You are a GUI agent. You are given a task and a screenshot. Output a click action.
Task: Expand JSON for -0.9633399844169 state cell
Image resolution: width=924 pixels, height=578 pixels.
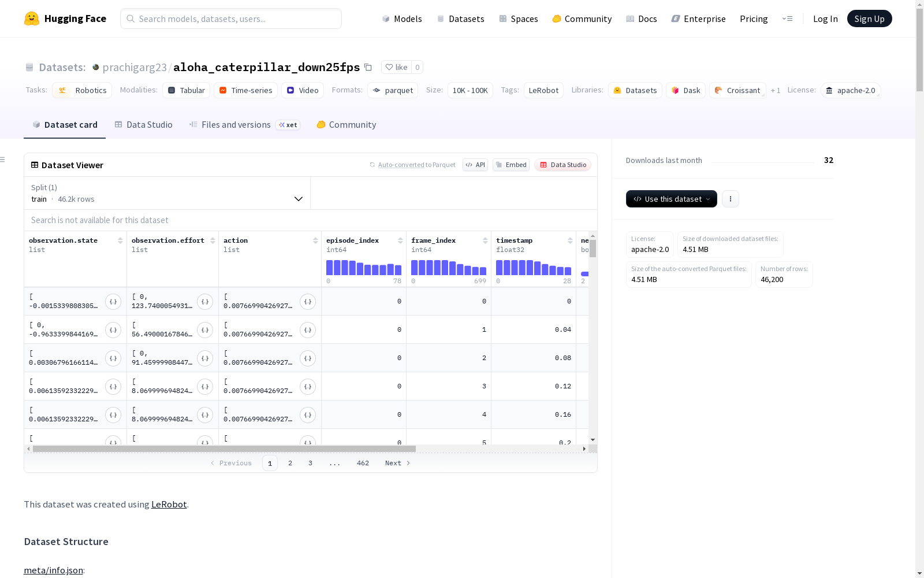113,329
